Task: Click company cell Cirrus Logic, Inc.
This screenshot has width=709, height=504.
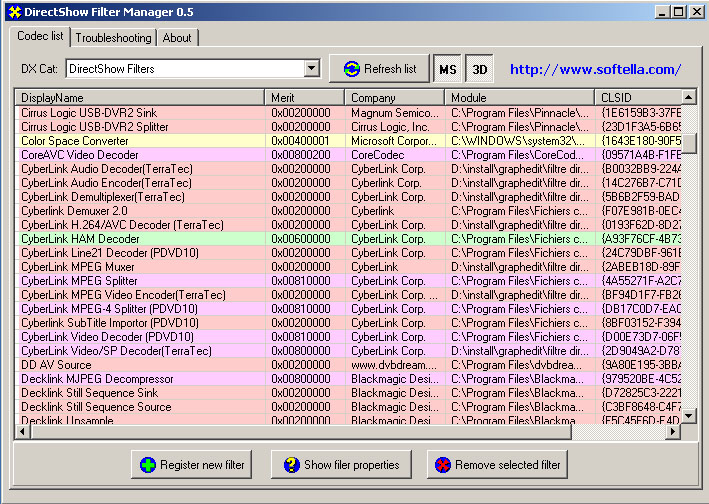Action: [390, 127]
